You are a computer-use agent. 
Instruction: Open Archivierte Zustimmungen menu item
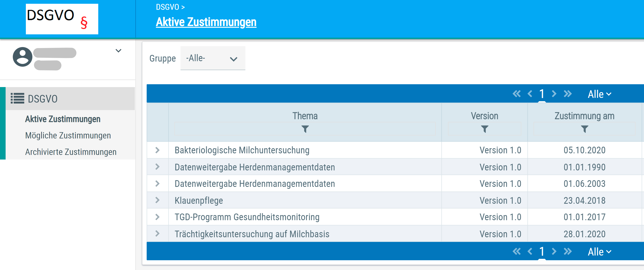[x=71, y=152]
